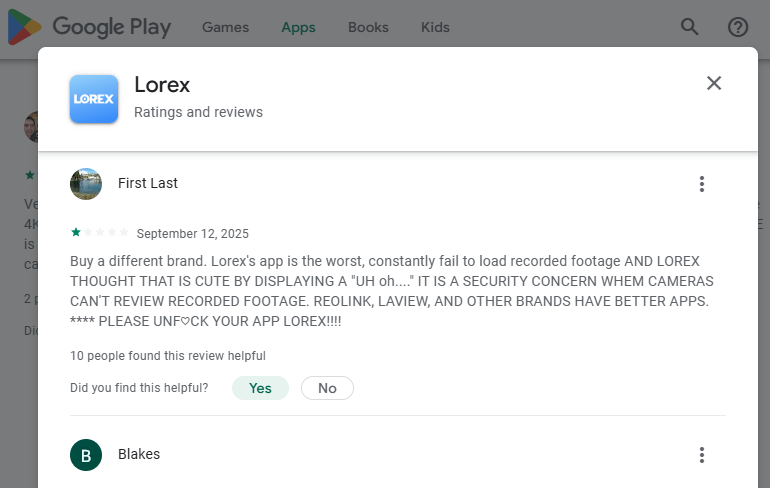The width and height of the screenshot is (770, 488).
Task: Mark the review as not helpful with No
Action: tap(327, 388)
